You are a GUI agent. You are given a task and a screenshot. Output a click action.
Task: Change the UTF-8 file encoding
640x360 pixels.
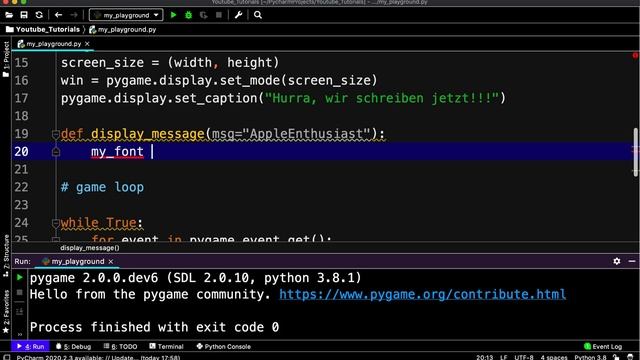[524, 358]
